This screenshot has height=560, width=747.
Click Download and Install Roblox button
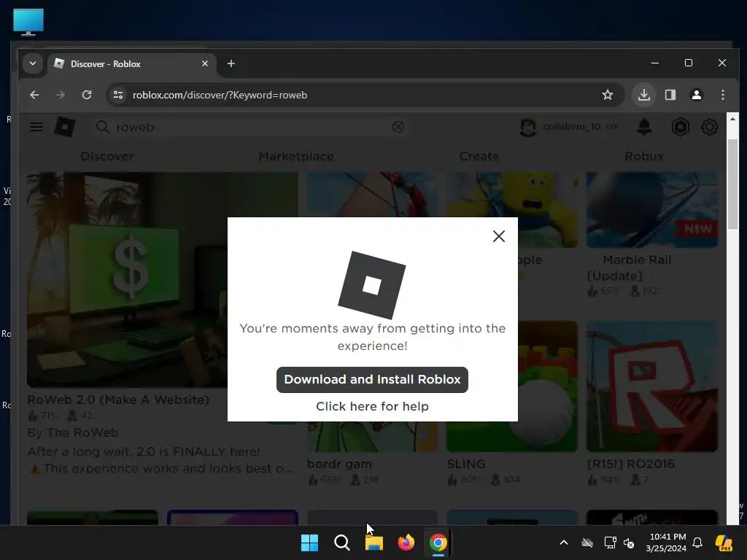372,379
